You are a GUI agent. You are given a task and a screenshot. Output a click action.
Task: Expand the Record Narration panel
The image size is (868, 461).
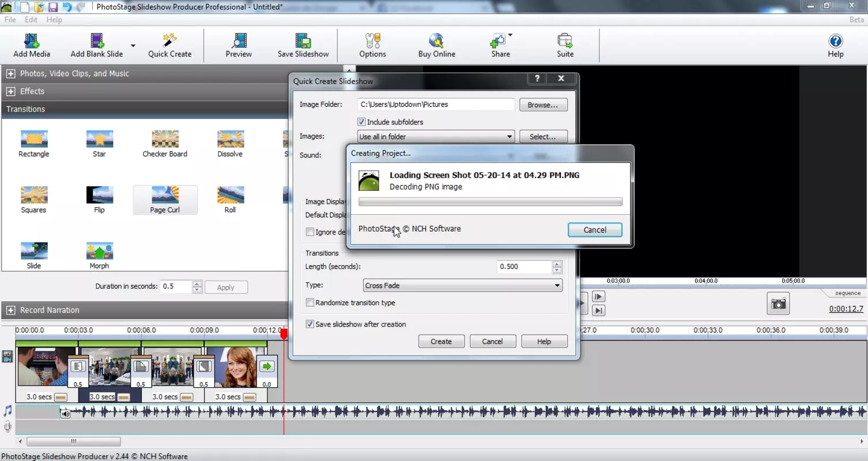point(10,310)
